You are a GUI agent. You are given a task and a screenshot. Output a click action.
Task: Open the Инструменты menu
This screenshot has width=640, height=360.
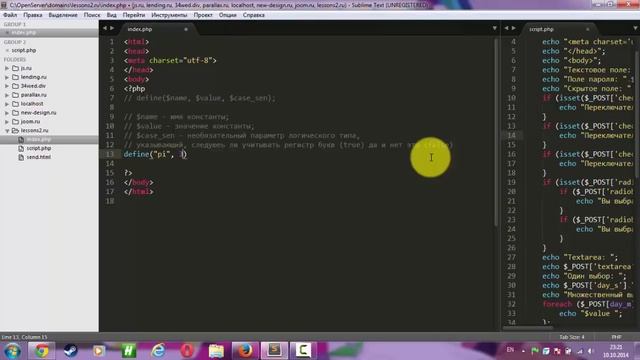coord(169,15)
